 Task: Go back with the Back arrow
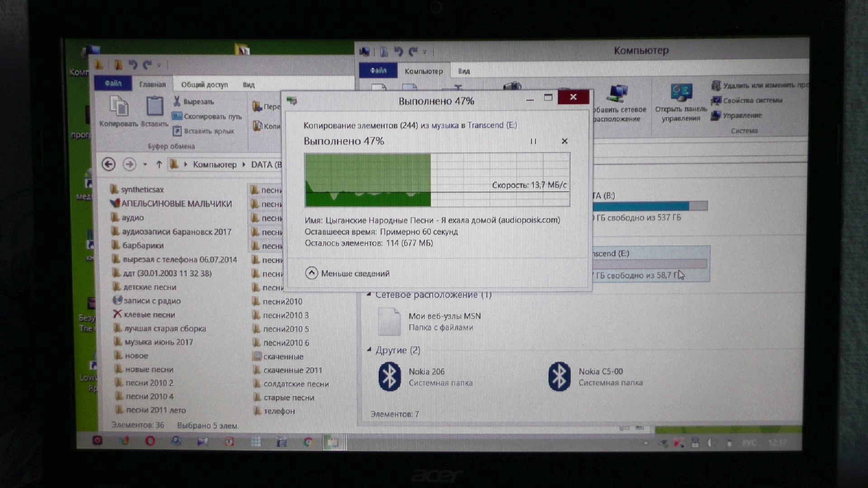pos(108,164)
